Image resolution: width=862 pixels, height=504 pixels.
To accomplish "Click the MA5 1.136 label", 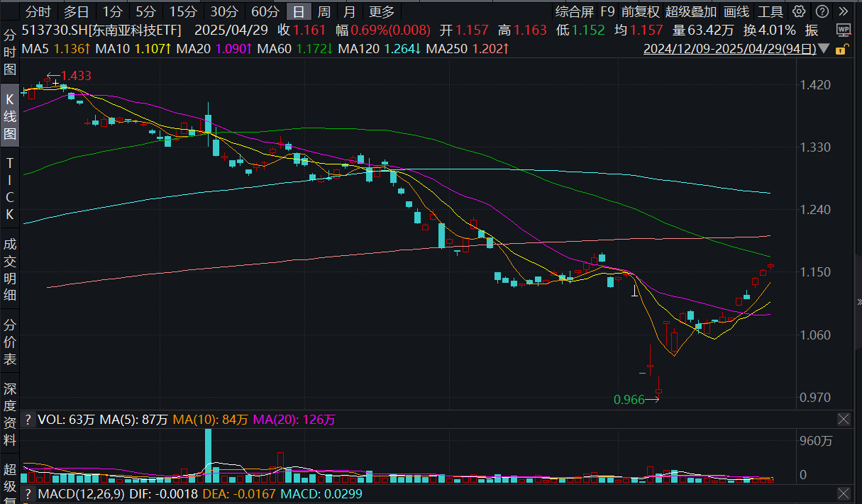I will click(x=57, y=49).
